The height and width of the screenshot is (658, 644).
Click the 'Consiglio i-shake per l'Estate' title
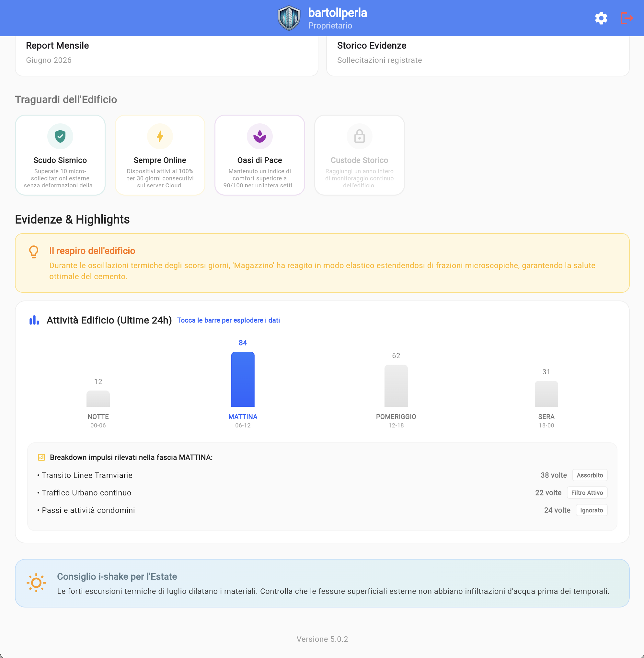(117, 576)
